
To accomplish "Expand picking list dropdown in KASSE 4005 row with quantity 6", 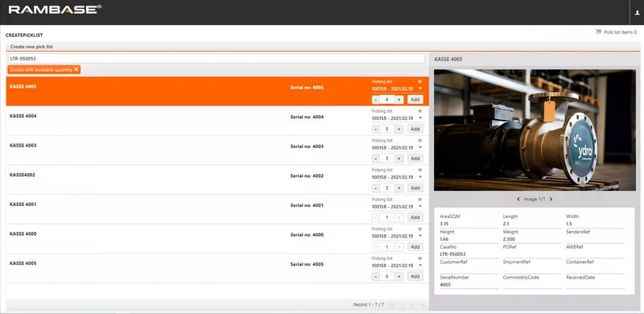I will pyautogui.click(x=420, y=265).
